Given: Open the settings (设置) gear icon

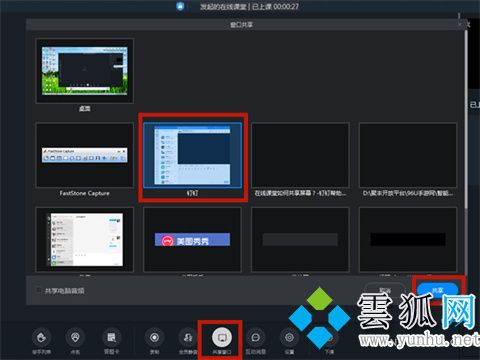Looking at the screenshot, I should tap(289, 337).
